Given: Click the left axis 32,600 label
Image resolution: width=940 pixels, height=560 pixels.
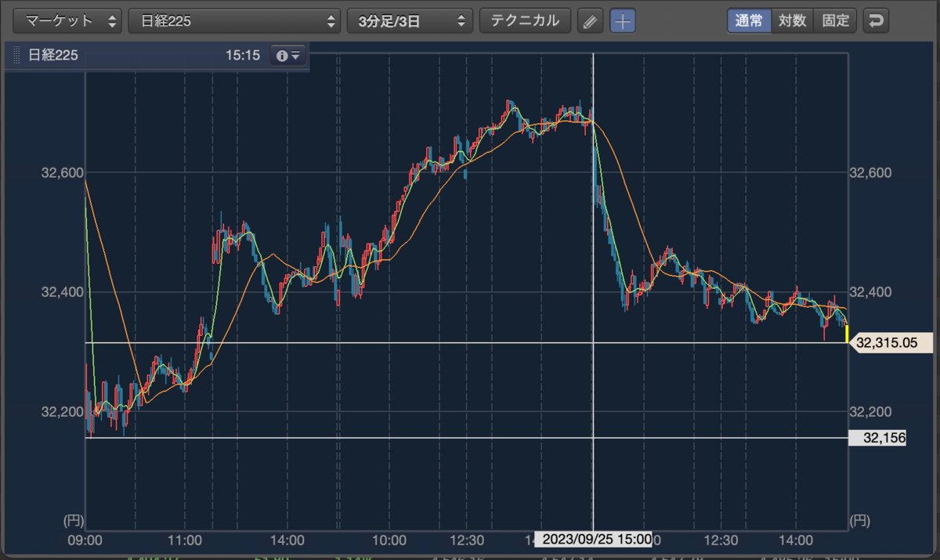Looking at the screenshot, I should (62, 172).
